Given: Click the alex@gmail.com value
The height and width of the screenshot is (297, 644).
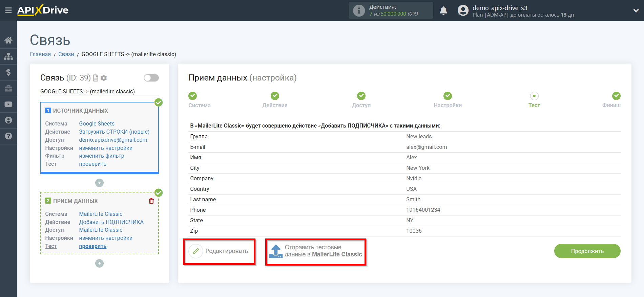Looking at the screenshot, I should click(x=427, y=147).
